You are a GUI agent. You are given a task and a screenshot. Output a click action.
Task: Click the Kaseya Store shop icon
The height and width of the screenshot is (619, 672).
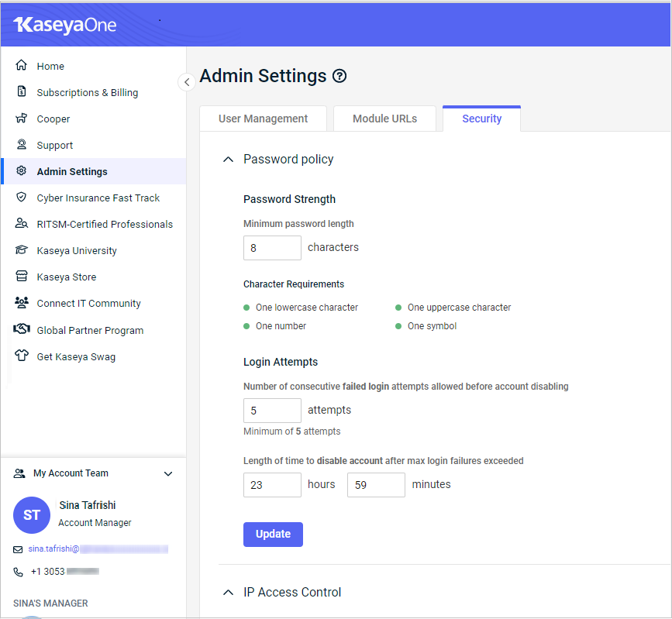[22, 276]
